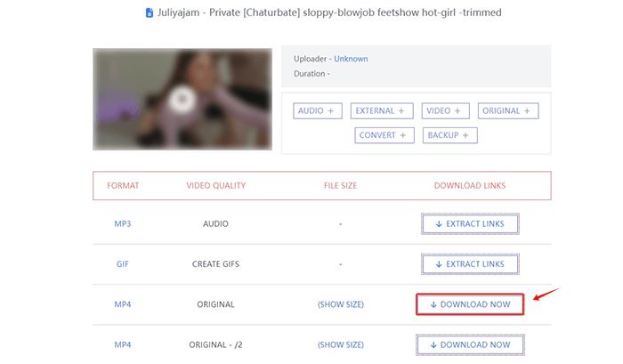Image resolution: width=623 pixels, height=364 pixels.
Task: Open the CONVERT + options
Action: (x=384, y=135)
